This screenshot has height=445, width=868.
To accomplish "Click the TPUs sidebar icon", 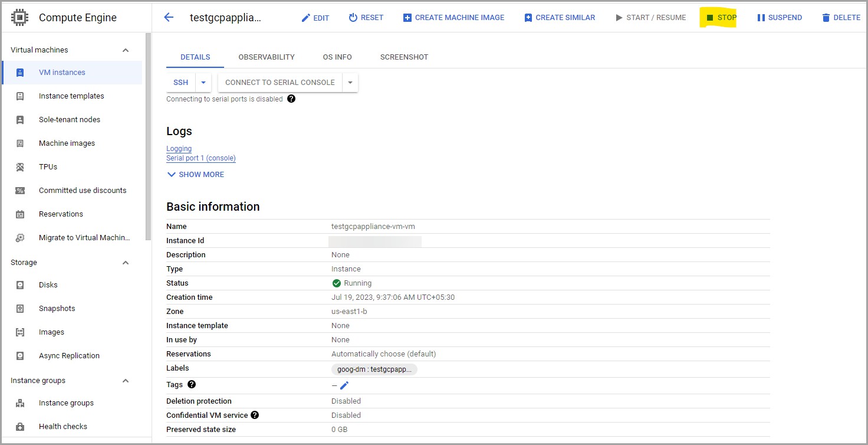I will point(20,167).
